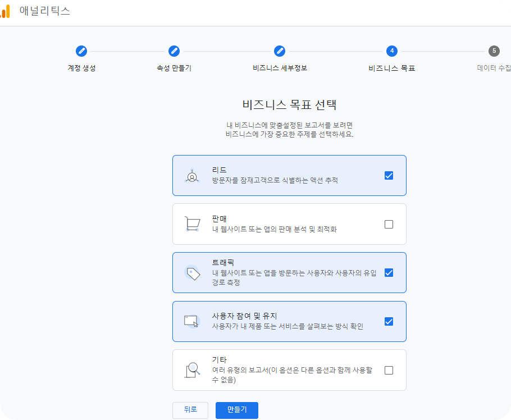The width and height of the screenshot is (511, 420).
Task: Click the 데이터 수집 step label
Action: tap(492, 66)
